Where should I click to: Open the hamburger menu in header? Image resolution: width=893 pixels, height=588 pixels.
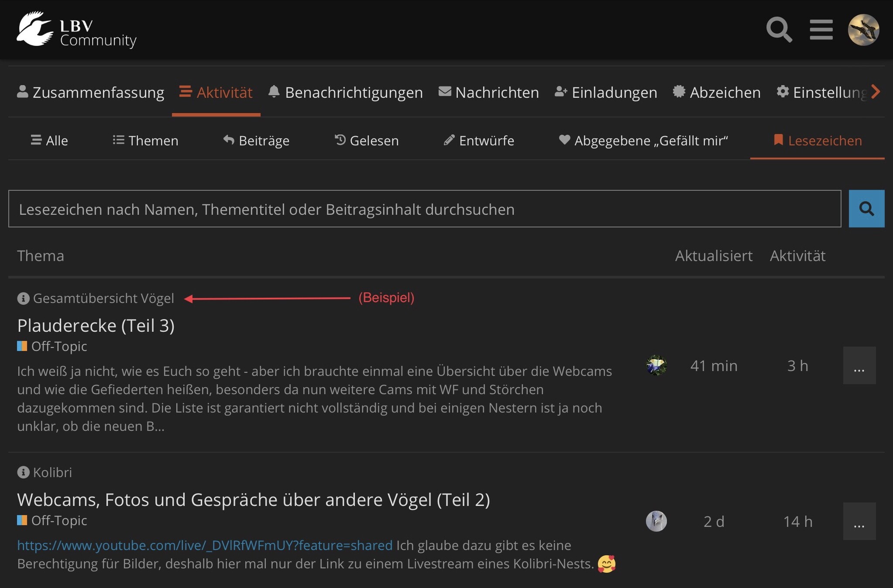(821, 30)
